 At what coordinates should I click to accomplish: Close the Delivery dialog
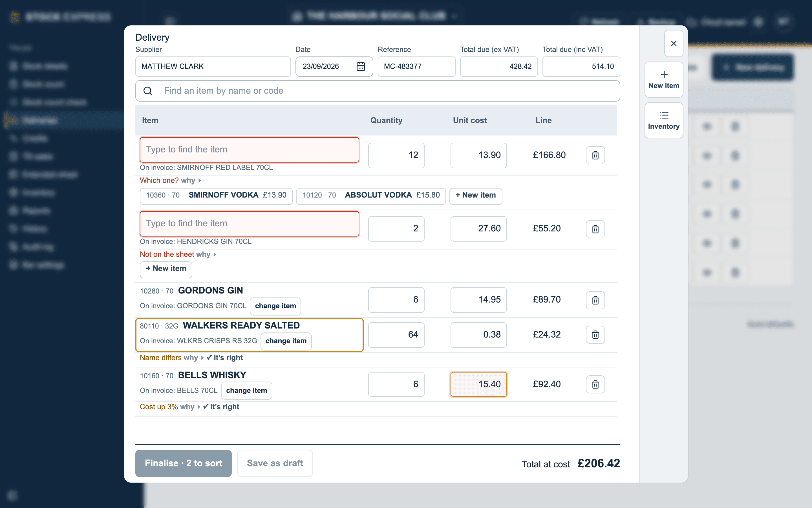673,43
